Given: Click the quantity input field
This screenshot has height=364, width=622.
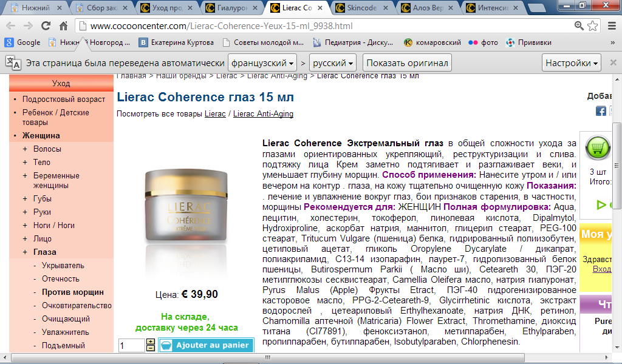Looking at the screenshot, I should pyautogui.click(x=132, y=345).
